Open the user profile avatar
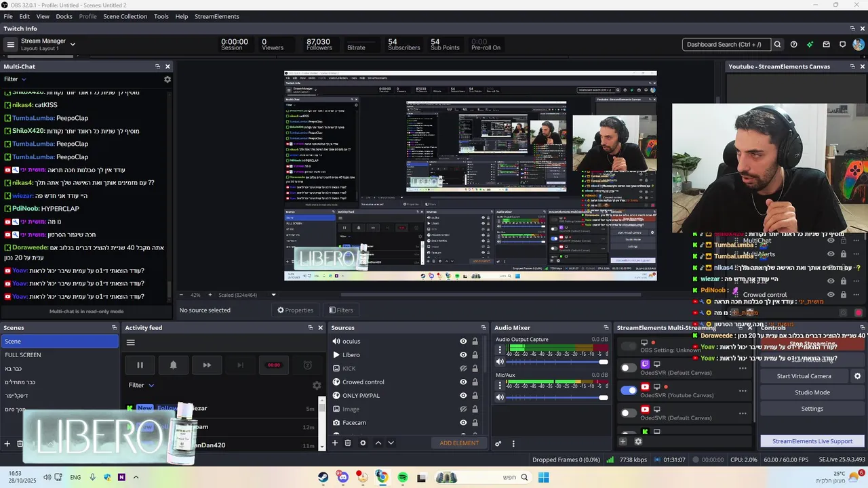868x488 pixels. click(x=859, y=45)
